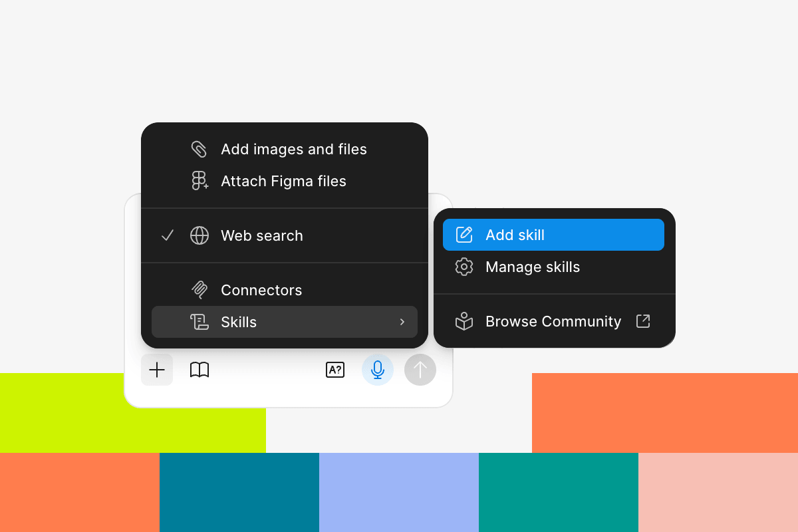This screenshot has height=532, width=798.
Task: Open the book library icon
Action: 199,370
